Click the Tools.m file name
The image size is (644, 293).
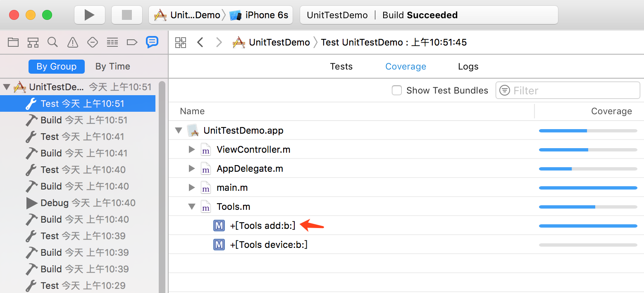[x=233, y=207]
